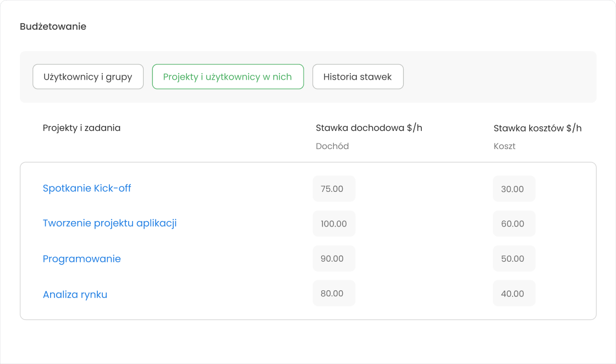Switch to Użytkownicy i grupy tab

(x=88, y=77)
